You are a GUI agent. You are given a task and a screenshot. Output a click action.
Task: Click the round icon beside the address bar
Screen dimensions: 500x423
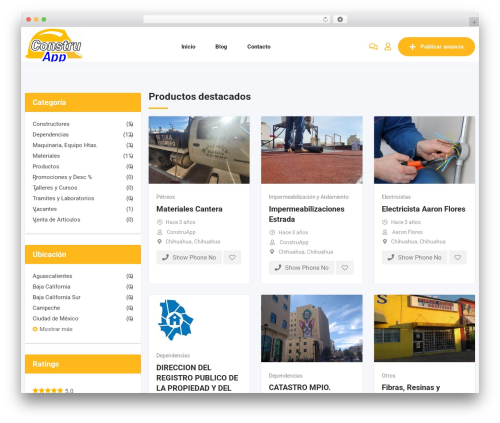(x=340, y=19)
